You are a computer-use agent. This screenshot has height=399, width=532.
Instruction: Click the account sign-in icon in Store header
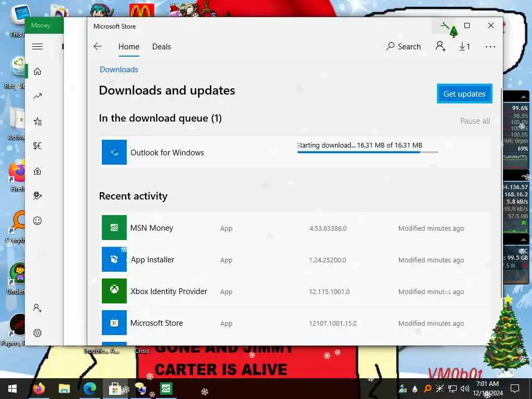click(x=441, y=46)
